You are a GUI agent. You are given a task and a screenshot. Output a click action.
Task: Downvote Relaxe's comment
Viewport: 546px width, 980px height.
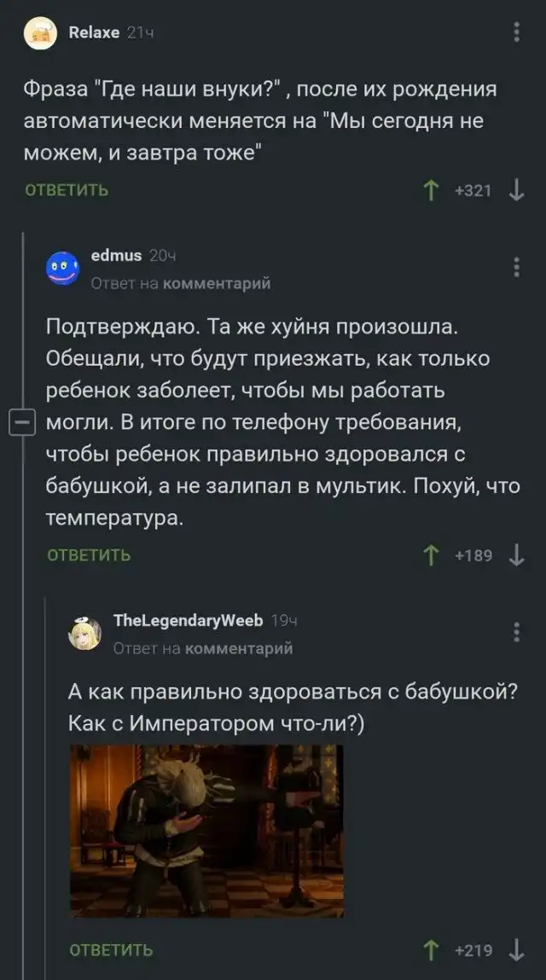click(x=515, y=190)
